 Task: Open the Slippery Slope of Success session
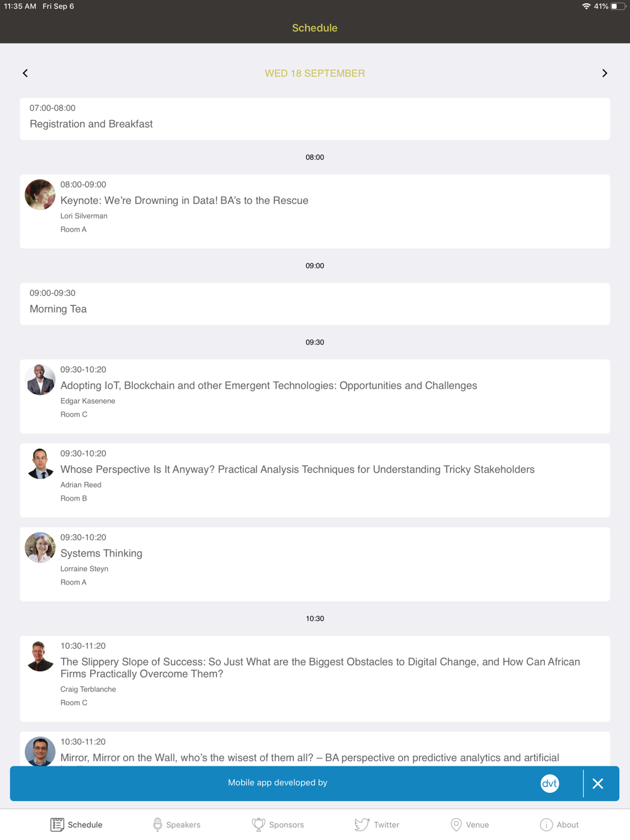315,678
